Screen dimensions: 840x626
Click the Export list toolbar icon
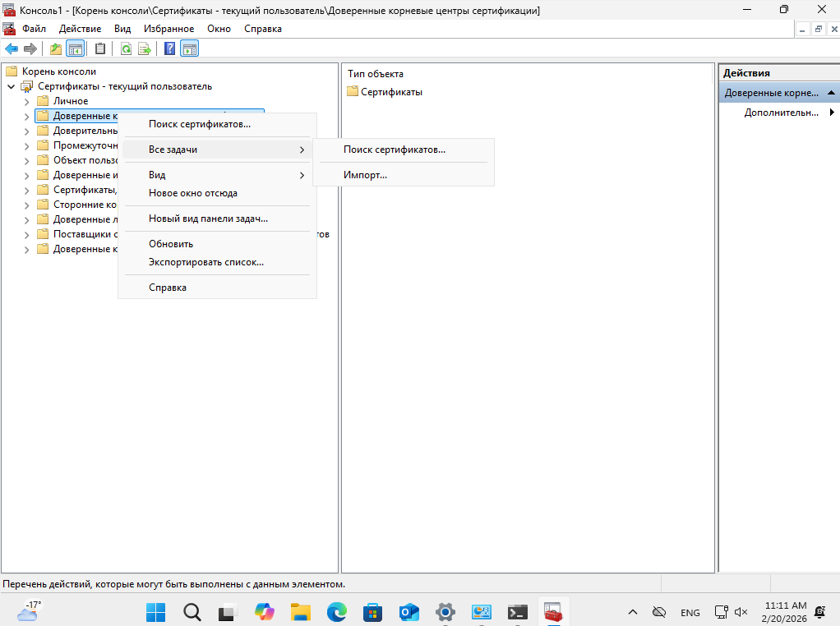pos(145,48)
